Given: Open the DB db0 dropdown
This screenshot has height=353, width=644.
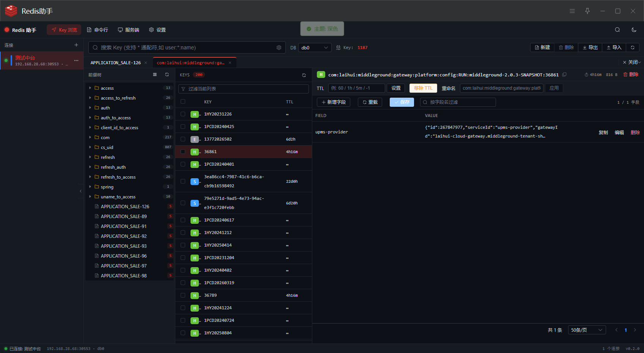Looking at the screenshot, I should pos(315,47).
